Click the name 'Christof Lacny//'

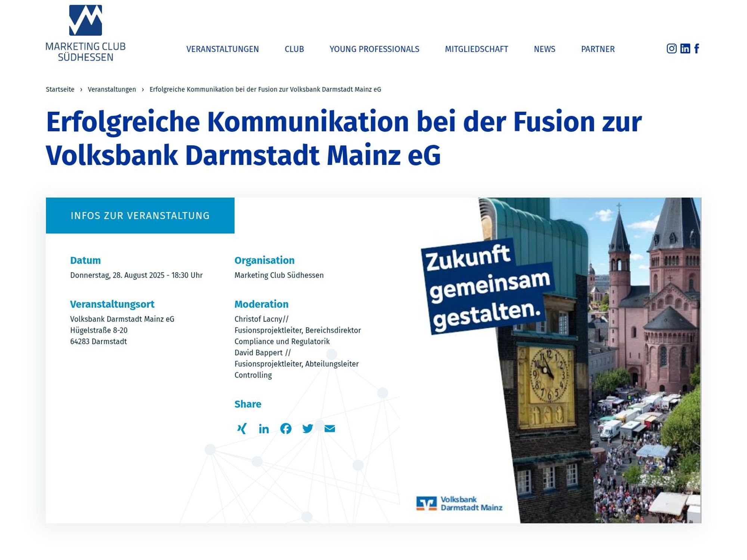[x=261, y=319]
